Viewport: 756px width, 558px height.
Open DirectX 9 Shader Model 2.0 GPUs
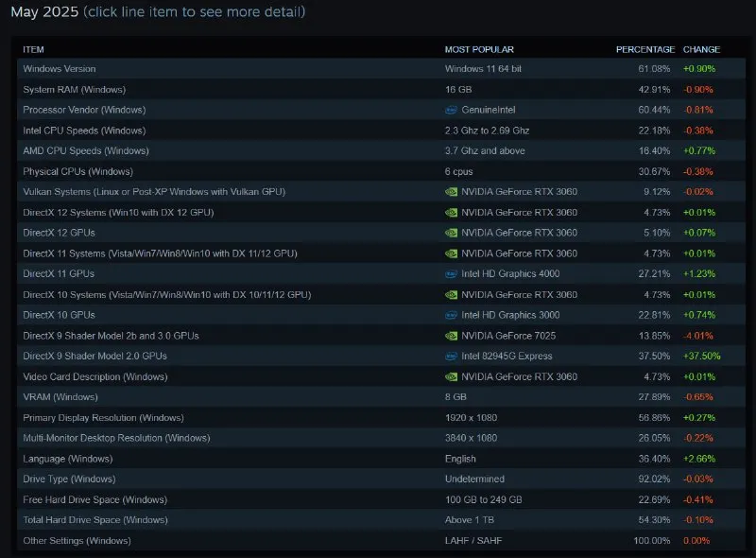[381, 356]
